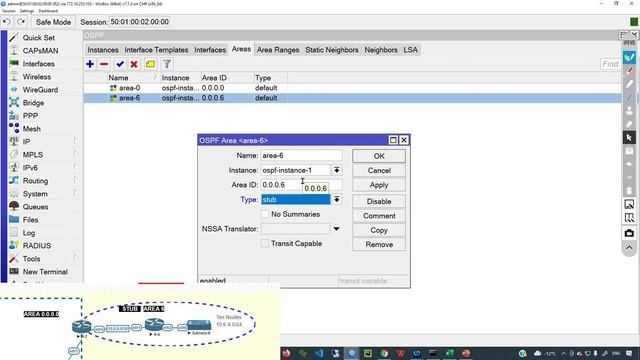Image resolution: width=640 pixels, height=360 pixels.
Task: Open WireGuard in the sidebar
Action: [x=40, y=90]
